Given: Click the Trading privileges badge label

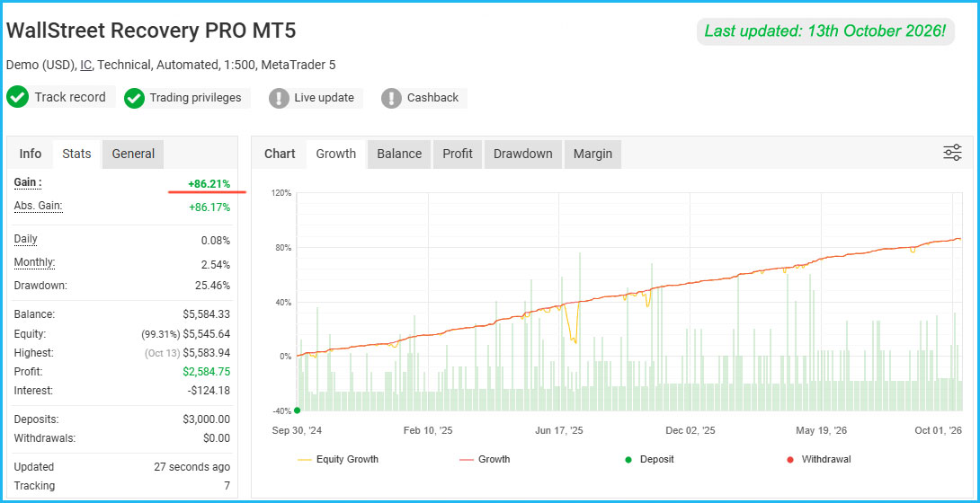Looking at the screenshot, I should click(x=195, y=98).
